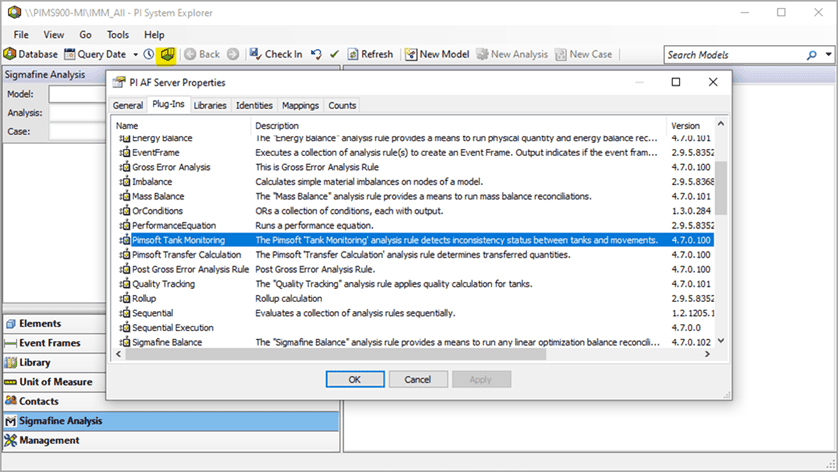838x472 pixels.
Task: Click the horizontal scrollbar right arrow
Action: (x=708, y=354)
